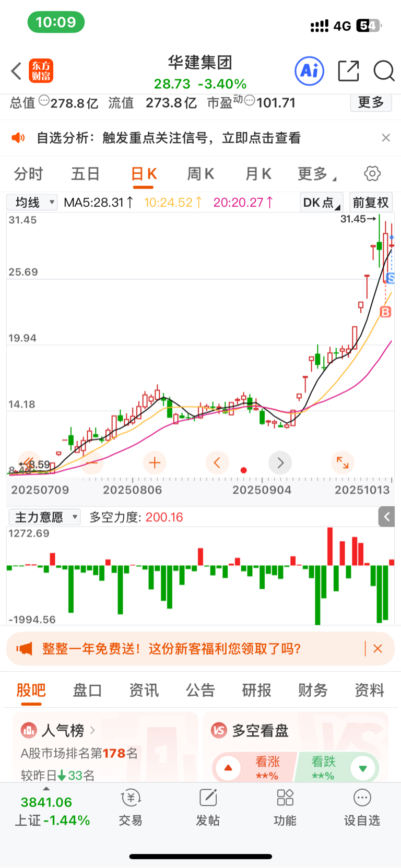Open the search magnifier icon
The image size is (401, 868).
click(x=384, y=71)
